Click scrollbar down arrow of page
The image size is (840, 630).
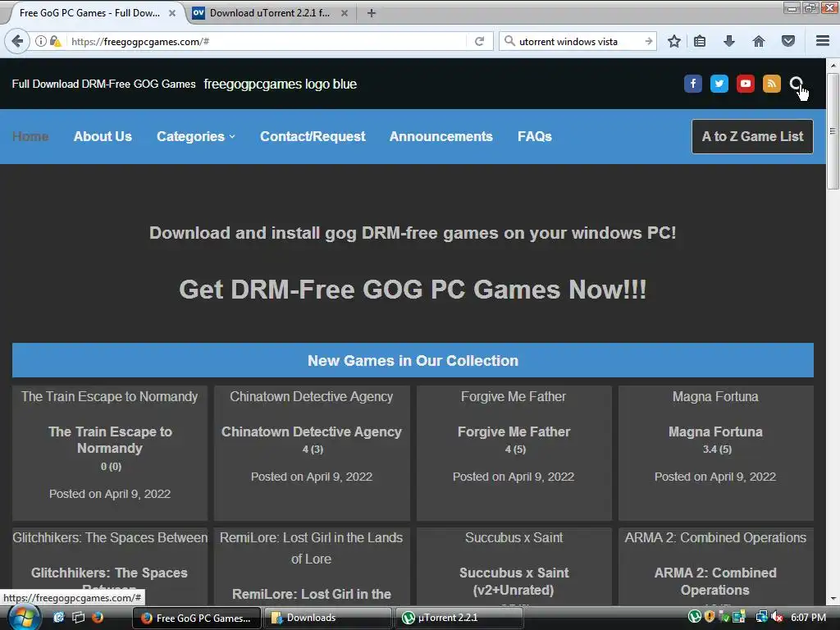pos(832,599)
